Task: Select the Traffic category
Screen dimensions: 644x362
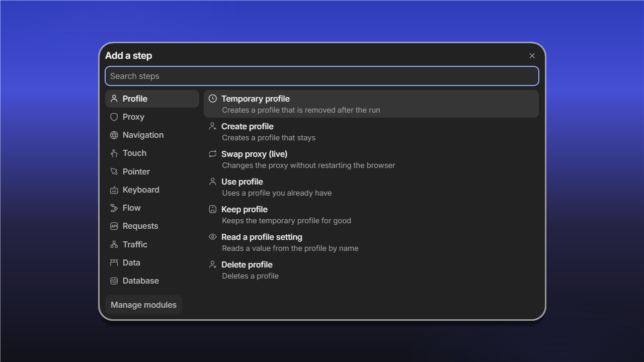Action: tap(152, 244)
